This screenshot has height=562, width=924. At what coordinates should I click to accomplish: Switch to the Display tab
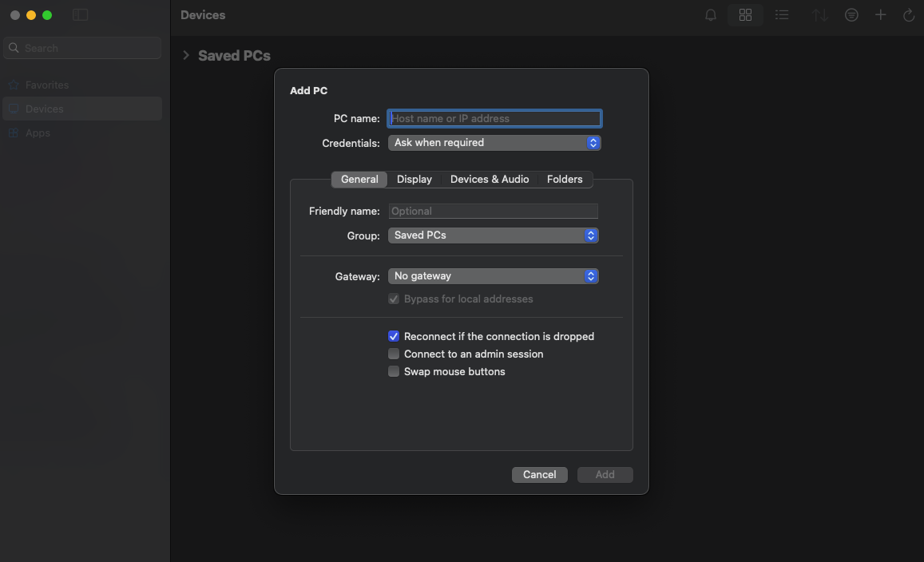[x=414, y=179]
